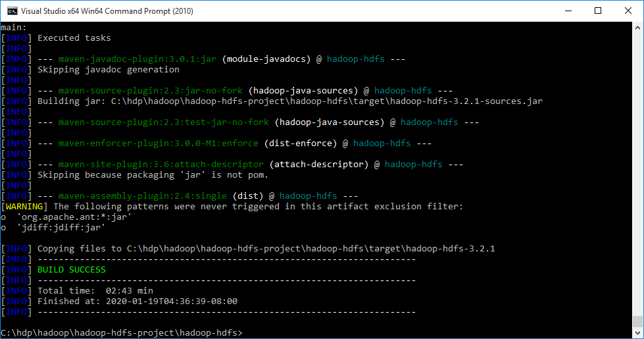Click the scrollbar up arrow
This screenshot has width=644, height=339.
click(637, 28)
